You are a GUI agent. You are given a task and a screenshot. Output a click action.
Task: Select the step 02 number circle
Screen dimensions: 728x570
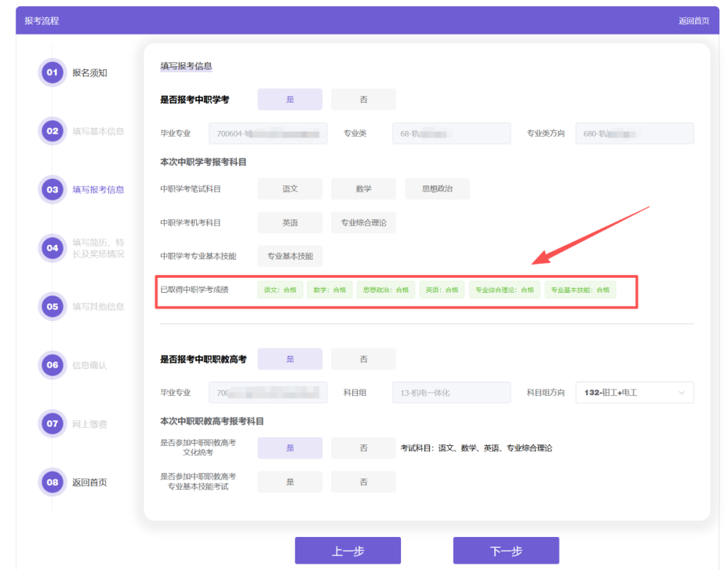coord(52,131)
